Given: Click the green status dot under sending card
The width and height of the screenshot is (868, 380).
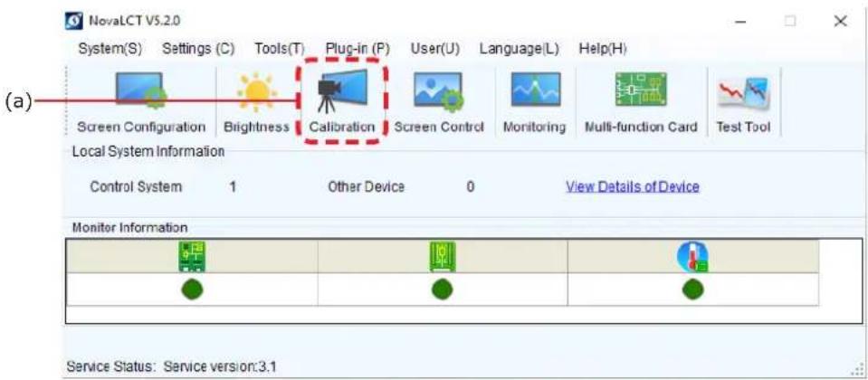Looking at the screenshot, I should (x=192, y=290).
